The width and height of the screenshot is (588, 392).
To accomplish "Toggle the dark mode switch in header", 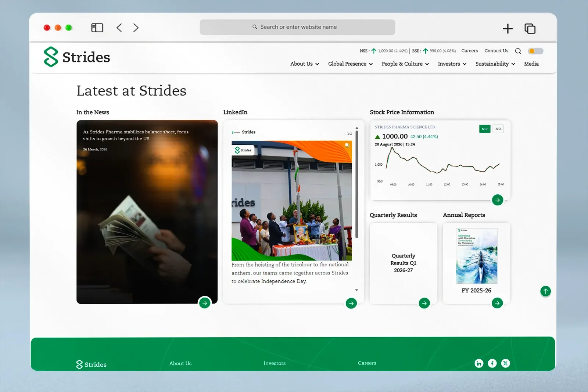I will pos(535,51).
